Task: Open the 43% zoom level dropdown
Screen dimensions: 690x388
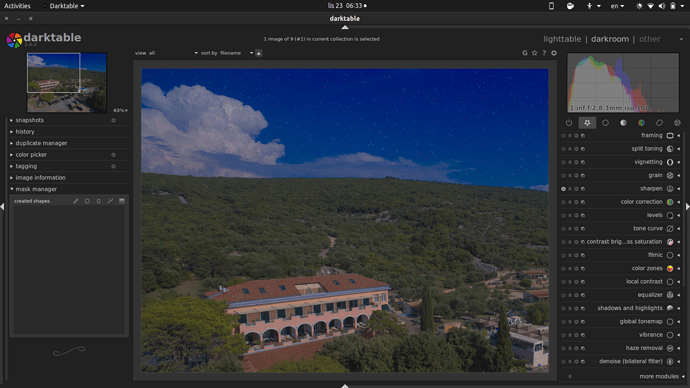Action: click(x=120, y=110)
